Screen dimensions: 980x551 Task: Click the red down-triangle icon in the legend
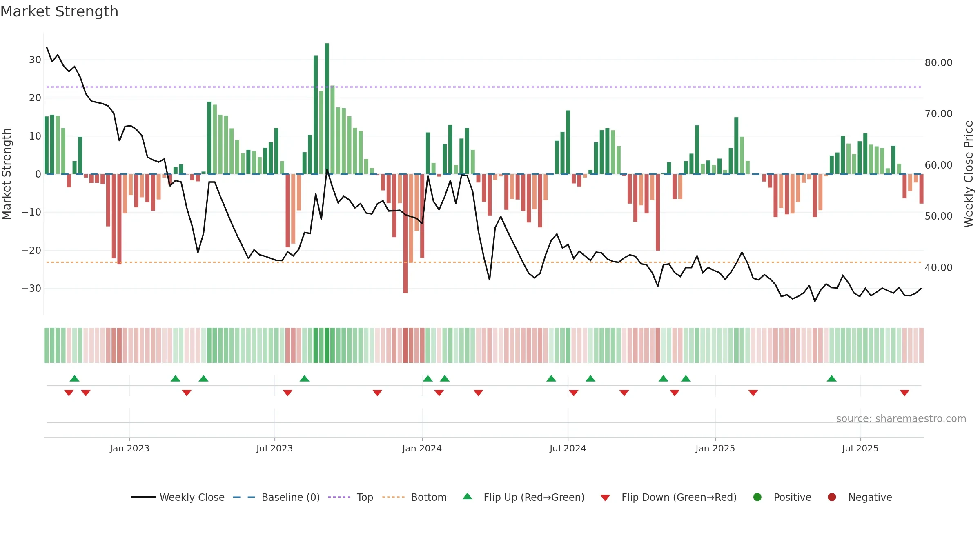click(x=605, y=498)
